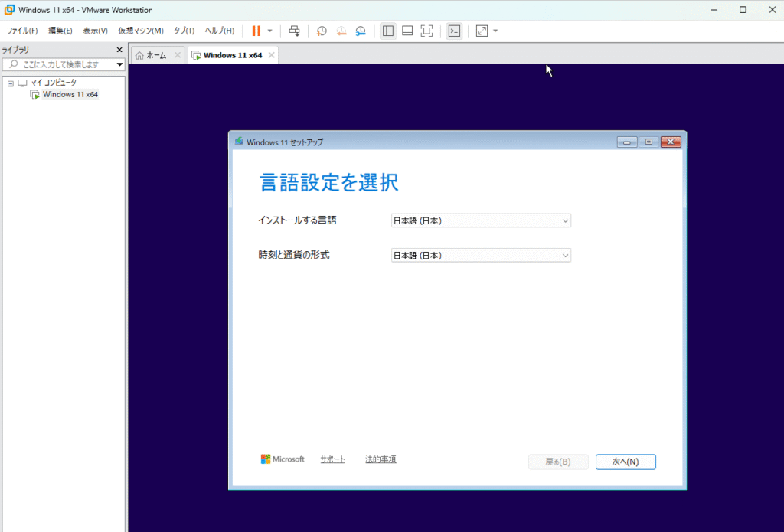The image size is (784, 532).
Task: Click Send Ctrl+Alt+Del toolbar icon
Action: pyautogui.click(x=294, y=31)
